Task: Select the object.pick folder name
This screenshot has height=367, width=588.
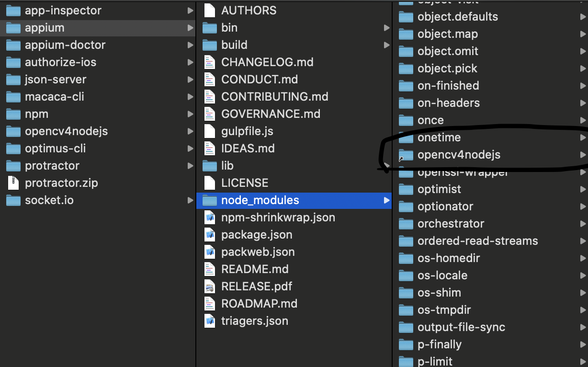Action: (x=447, y=69)
